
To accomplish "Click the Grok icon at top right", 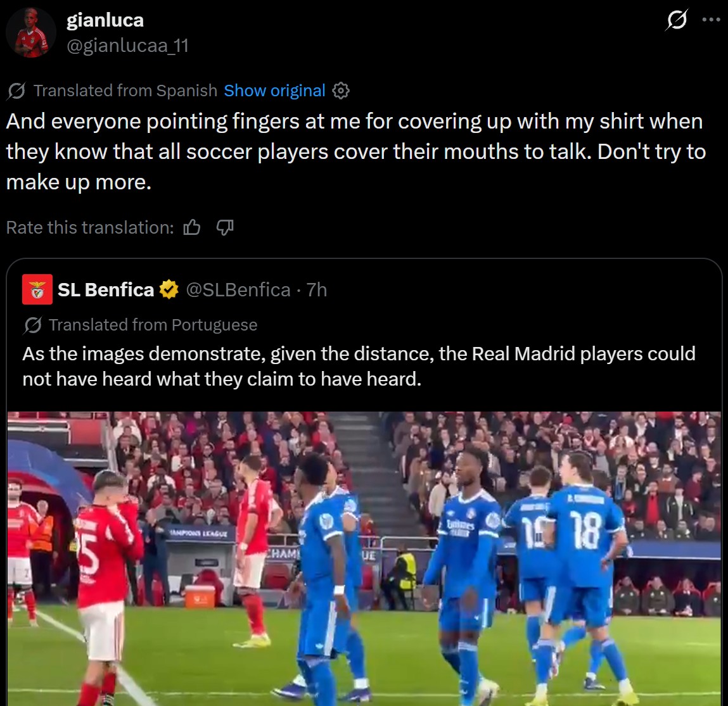I will pyautogui.click(x=677, y=20).
